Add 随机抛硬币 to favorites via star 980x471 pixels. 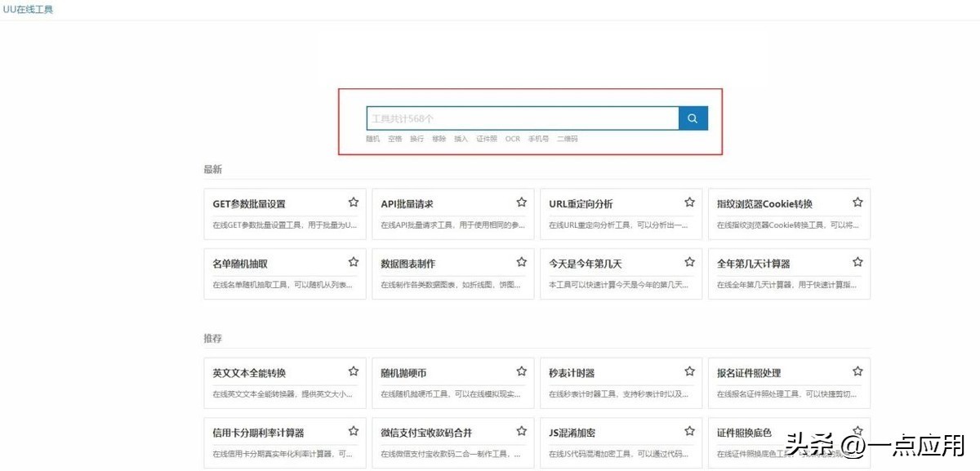(522, 371)
